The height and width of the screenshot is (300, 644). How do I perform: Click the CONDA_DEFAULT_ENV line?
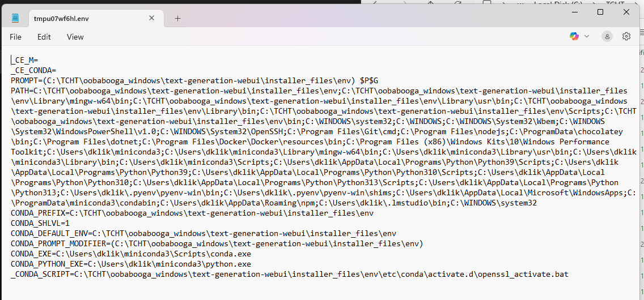204,234
